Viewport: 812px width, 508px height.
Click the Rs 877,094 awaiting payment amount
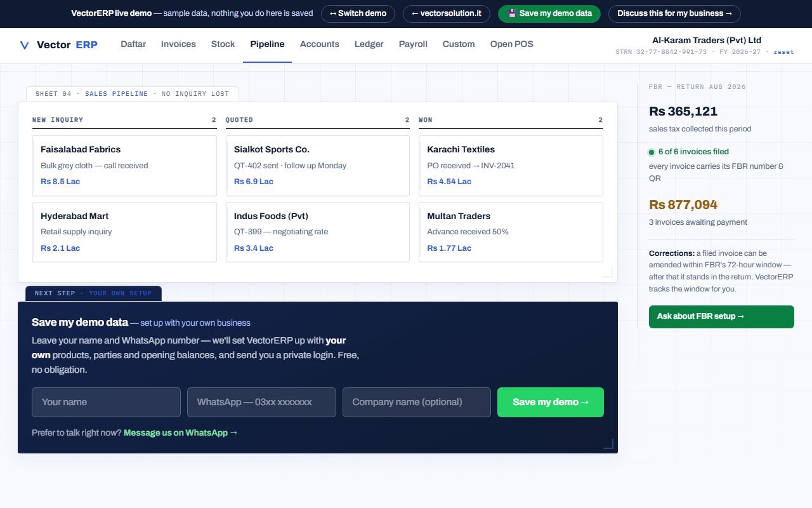683,205
